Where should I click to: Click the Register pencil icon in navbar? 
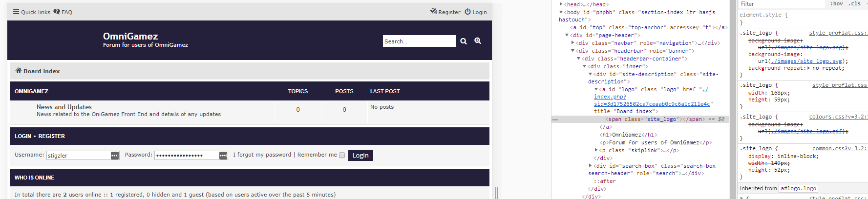433,12
